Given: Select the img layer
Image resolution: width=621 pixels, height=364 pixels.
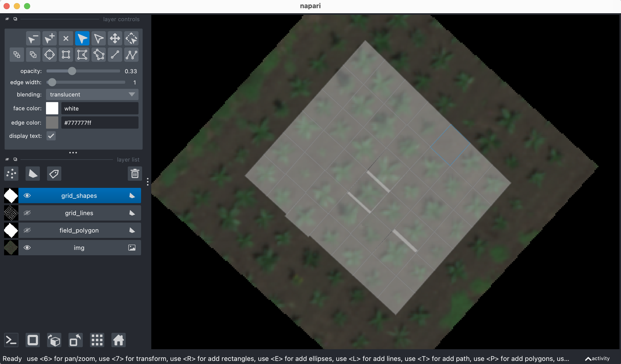Looking at the screenshot, I should [x=79, y=248].
